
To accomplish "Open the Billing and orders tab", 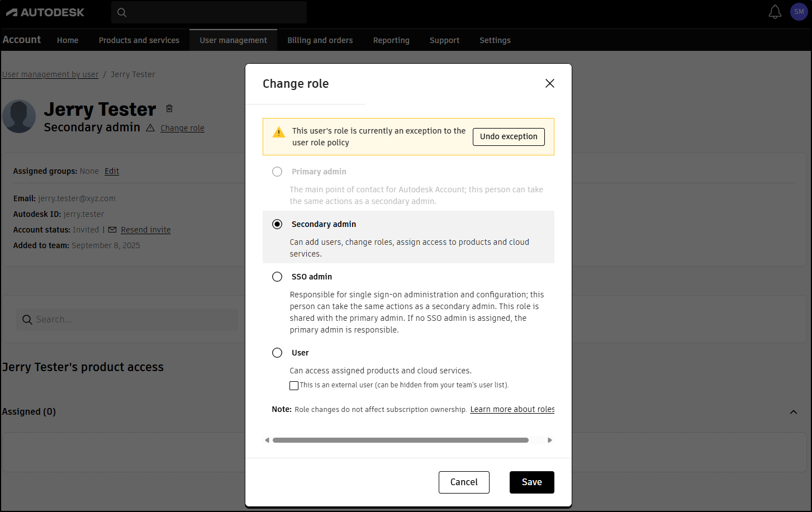I will click(x=320, y=40).
